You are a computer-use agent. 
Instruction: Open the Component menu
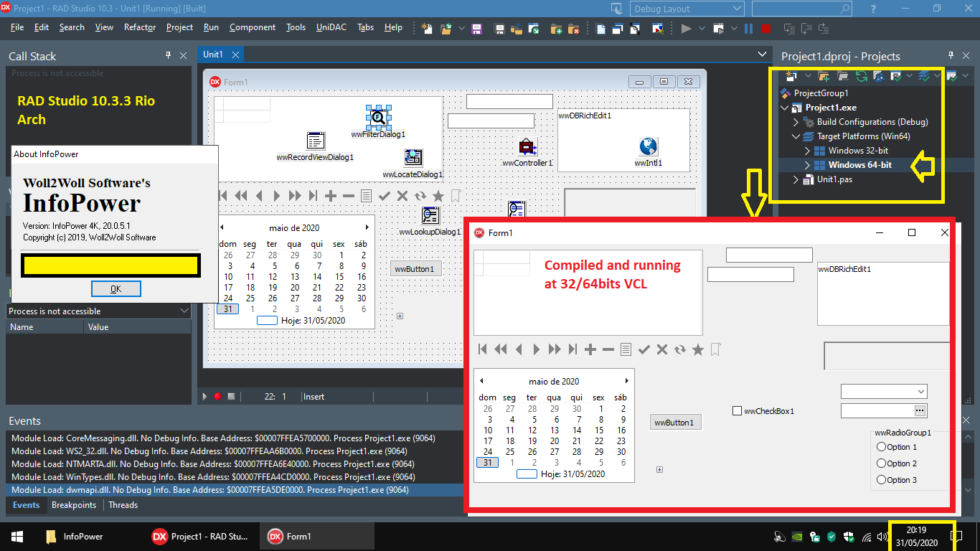pos(253,27)
